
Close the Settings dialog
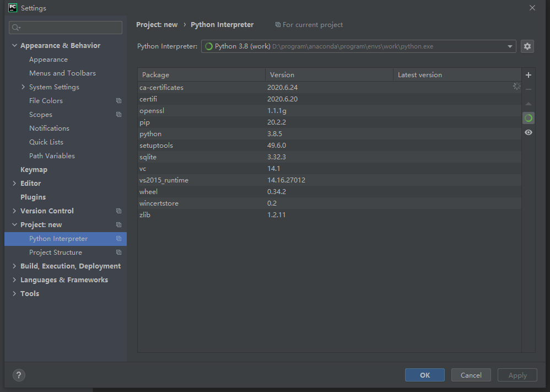532,8
